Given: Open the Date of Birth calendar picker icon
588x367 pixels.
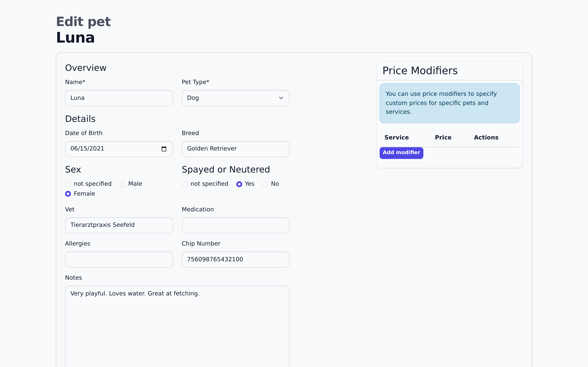Looking at the screenshot, I should [164, 149].
